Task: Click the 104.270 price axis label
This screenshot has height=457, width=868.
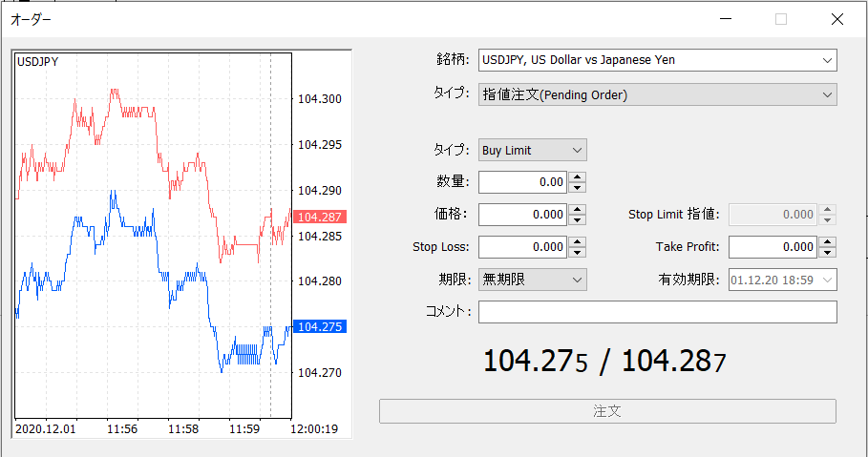Action: 320,373
